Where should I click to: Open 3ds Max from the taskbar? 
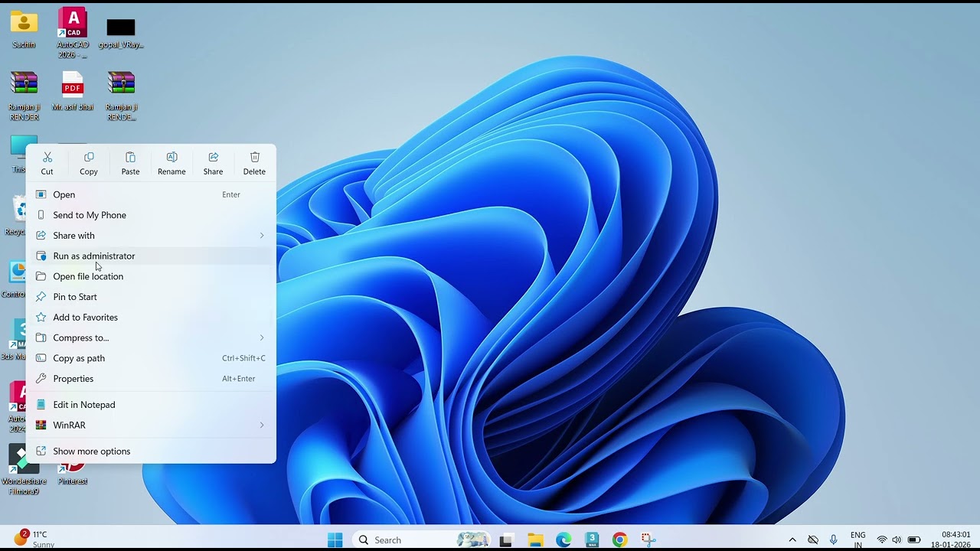tap(592, 540)
